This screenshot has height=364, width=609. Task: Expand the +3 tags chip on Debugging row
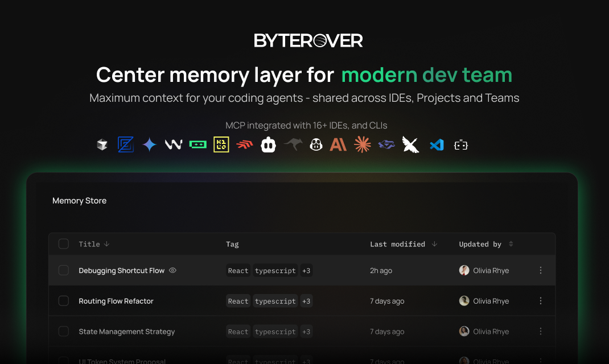(x=306, y=270)
